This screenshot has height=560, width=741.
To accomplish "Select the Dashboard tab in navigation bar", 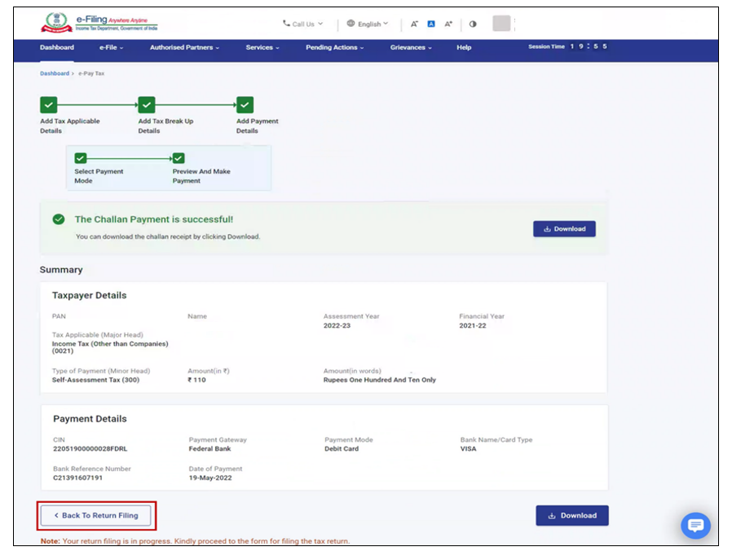I will click(x=57, y=48).
